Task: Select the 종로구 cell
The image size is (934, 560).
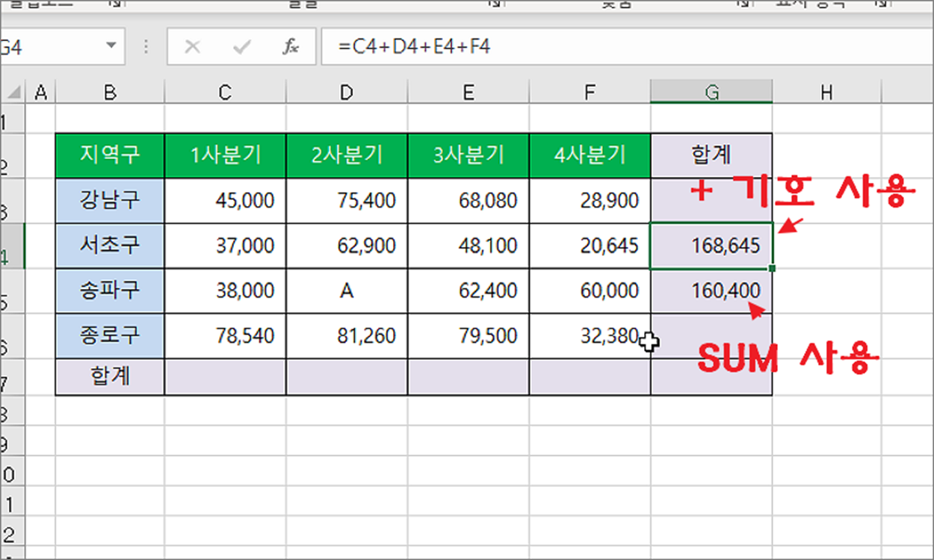Action: (x=110, y=335)
